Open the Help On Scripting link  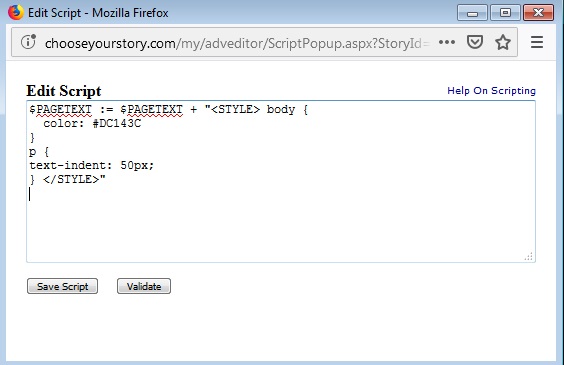[491, 91]
